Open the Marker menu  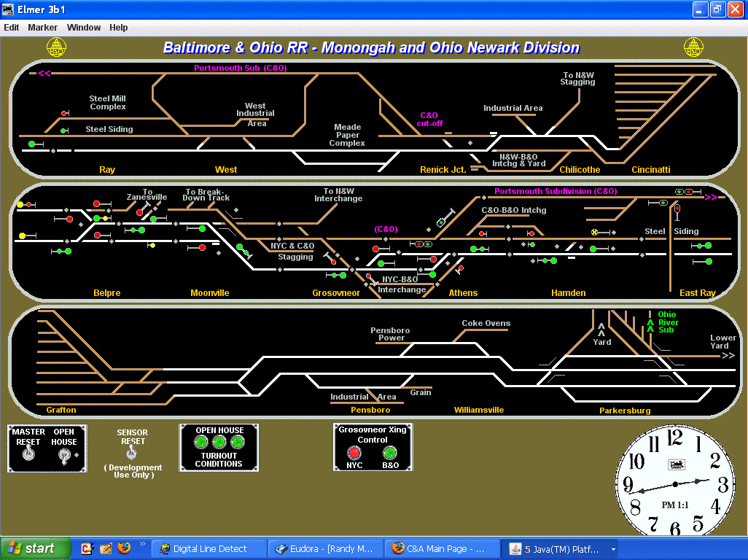(42, 27)
